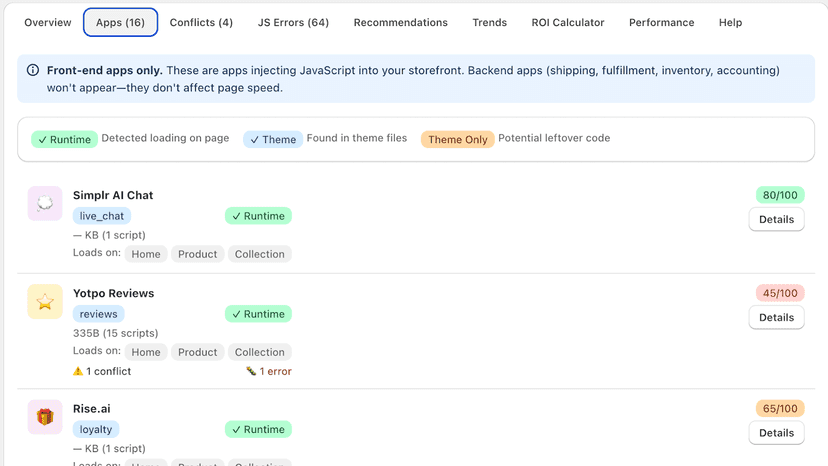Open Details for Yotpo Reviews
Viewport: 828px width, 466px height.
pyautogui.click(x=776, y=318)
